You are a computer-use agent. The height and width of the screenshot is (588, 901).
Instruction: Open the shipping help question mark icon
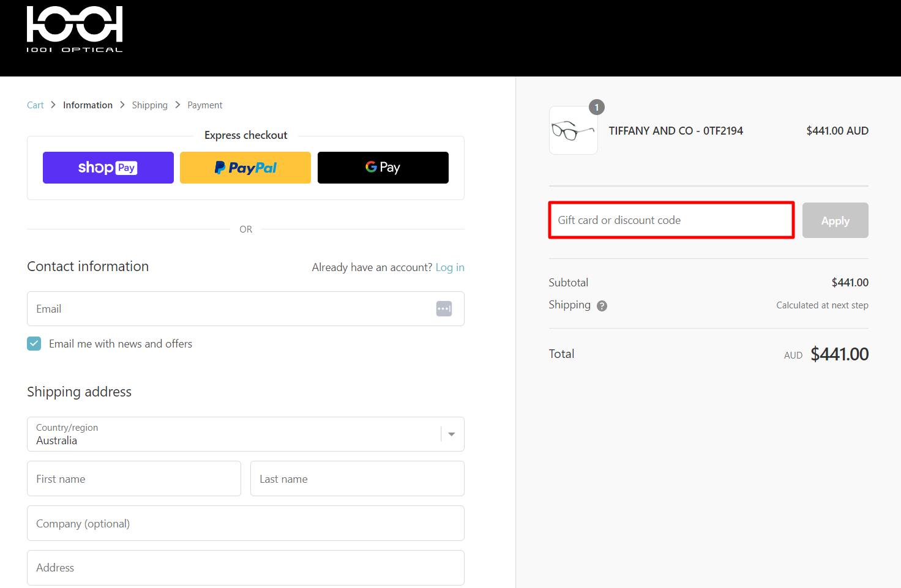[x=602, y=306]
